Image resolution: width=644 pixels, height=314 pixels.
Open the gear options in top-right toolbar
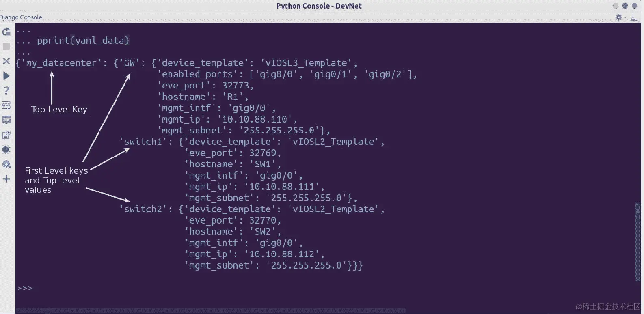(x=618, y=17)
